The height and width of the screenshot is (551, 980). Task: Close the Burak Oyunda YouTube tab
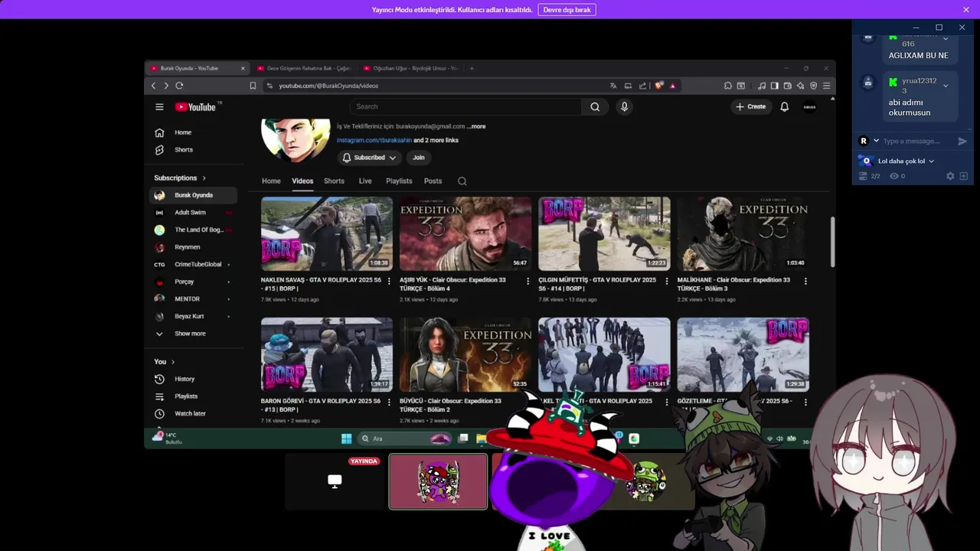pos(243,68)
